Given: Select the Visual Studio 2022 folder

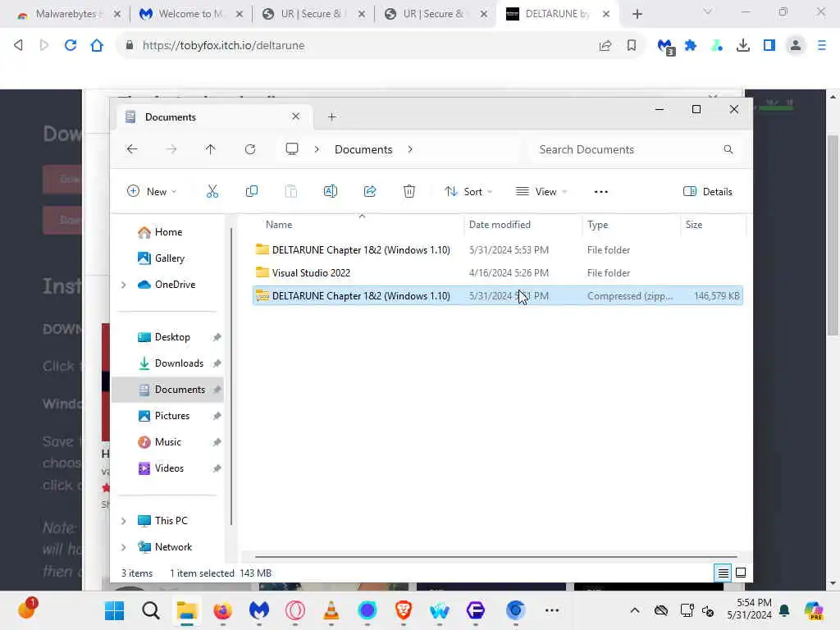Looking at the screenshot, I should [x=497, y=272].
